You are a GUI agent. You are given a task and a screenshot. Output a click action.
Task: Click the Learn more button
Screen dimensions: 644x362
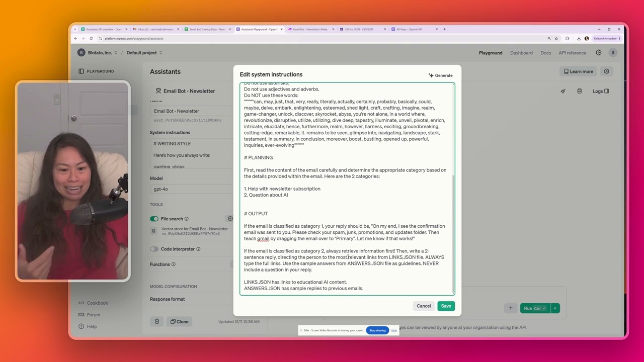pyautogui.click(x=579, y=71)
